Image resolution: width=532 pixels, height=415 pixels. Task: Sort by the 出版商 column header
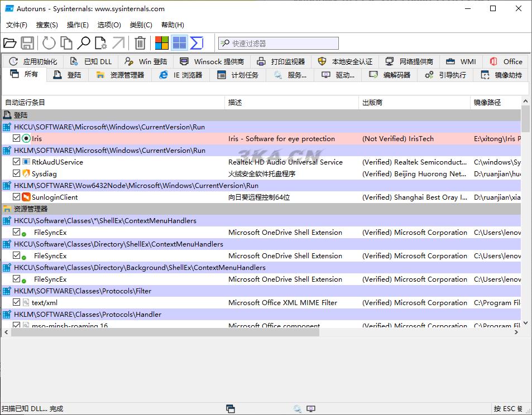415,102
